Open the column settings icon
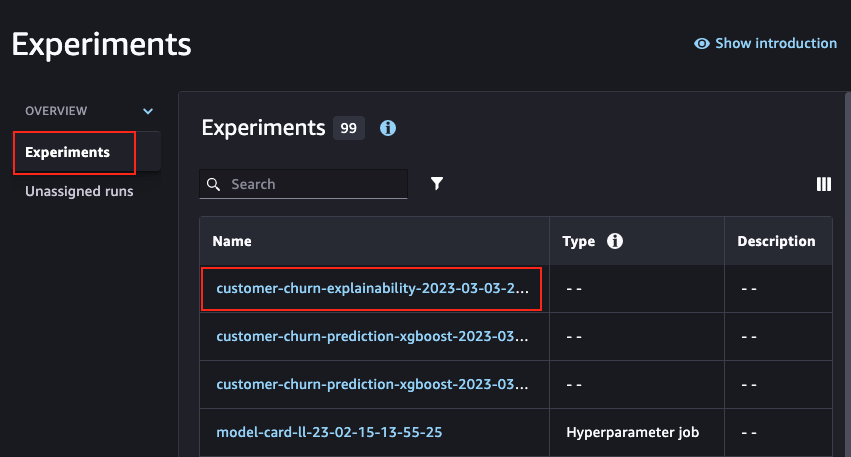Viewport: 851px width, 457px height. [823, 184]
